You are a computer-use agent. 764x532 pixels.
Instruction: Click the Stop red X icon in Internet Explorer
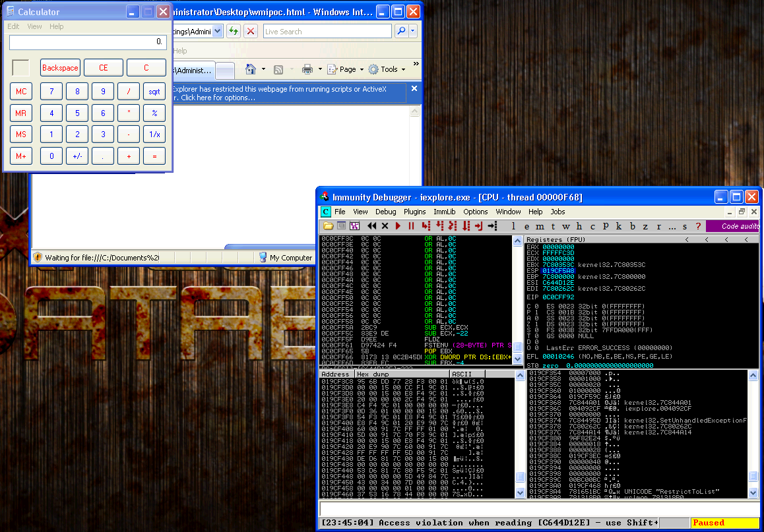[x=251, y=31]
